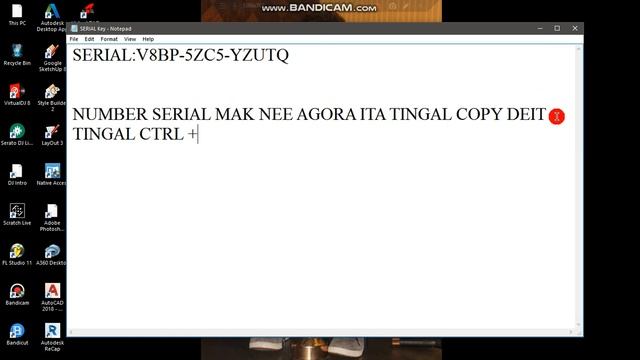640x360 pixels.
Task: Click the SERIAL:V8BP-5ZC5-YZUTQ text line
Action: pos(180,55)
